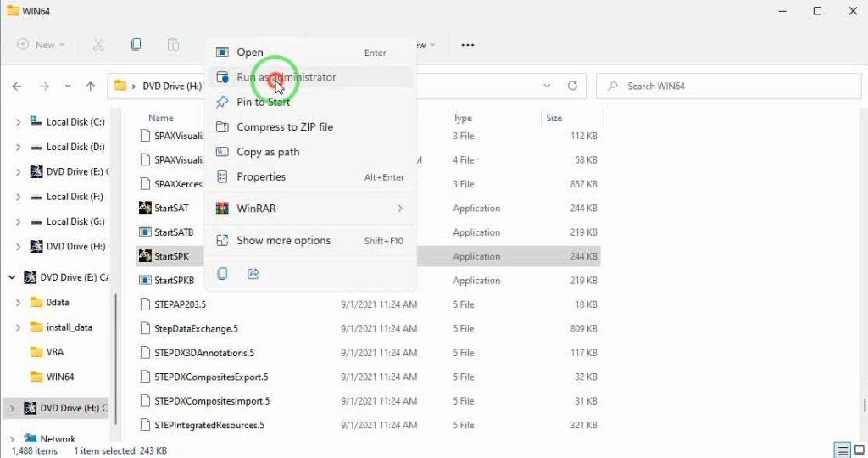Click the Share icon at context menu bottom
868x458 pixels.
[x=253, y=273]
